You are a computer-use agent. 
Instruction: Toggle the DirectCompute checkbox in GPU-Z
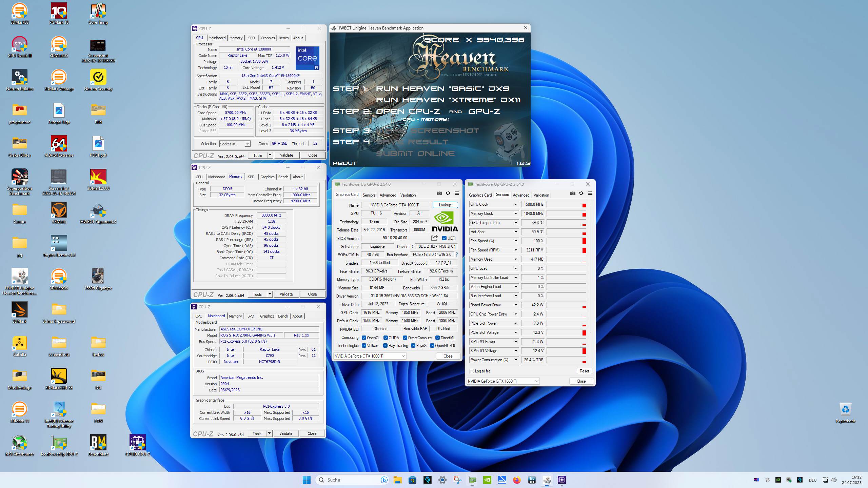coord(405,338)
